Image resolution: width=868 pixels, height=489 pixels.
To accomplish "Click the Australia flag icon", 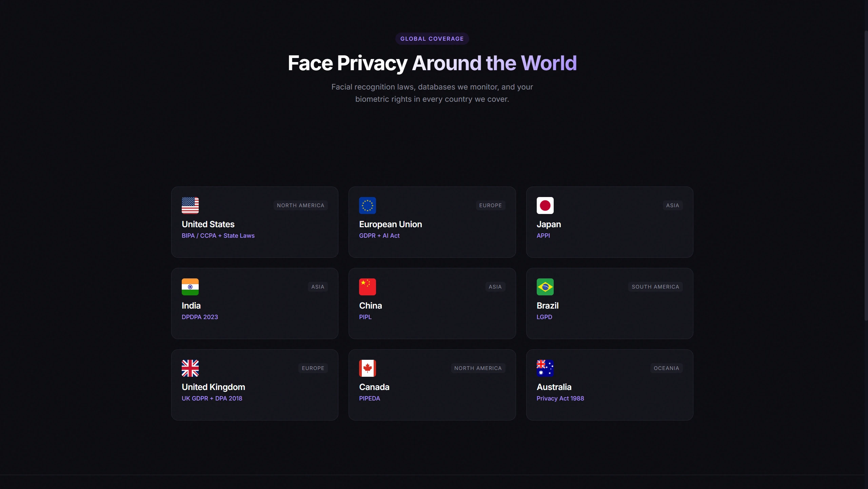I will [x=545, y=368].
